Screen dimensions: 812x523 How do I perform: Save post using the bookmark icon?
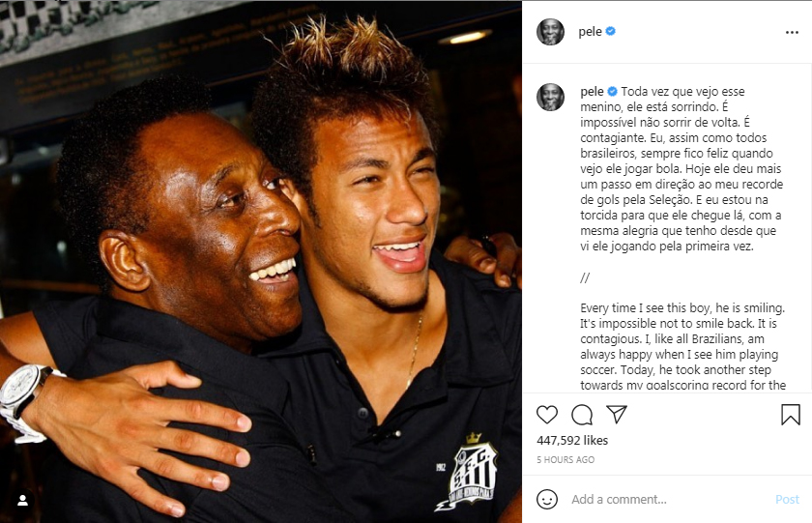point(791,415)
